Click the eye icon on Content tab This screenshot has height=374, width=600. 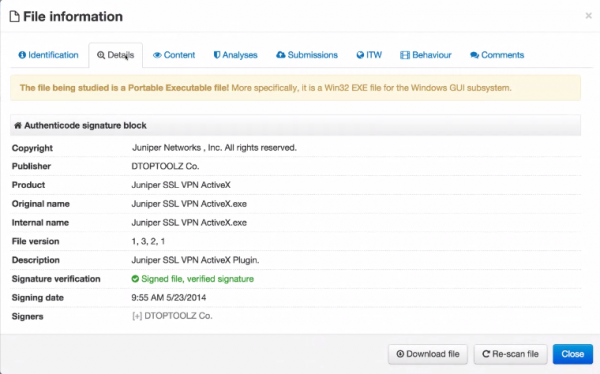coord(157,55)
